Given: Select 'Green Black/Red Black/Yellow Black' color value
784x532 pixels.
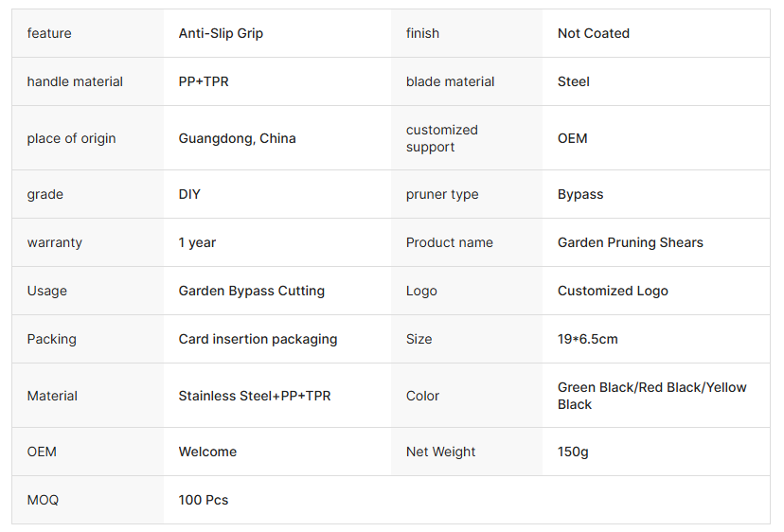Looking at the screenshot, I should pyautogui.click(x=651, y=396).
